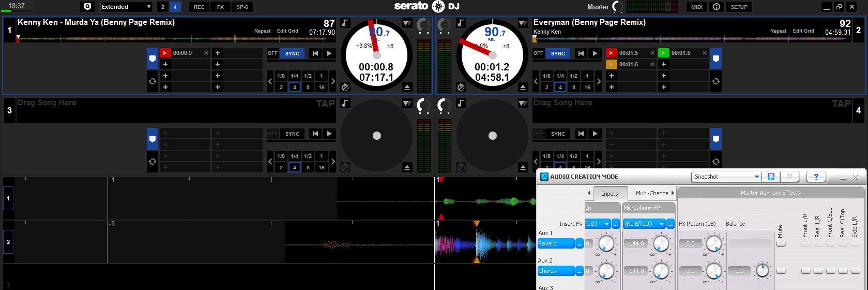The image size is (868, 290).
Task: Trigger deck 2 red cue point
Action: click(x=612, y=53)
